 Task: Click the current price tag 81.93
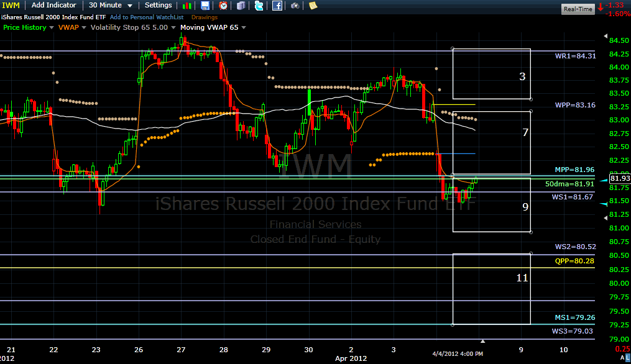click(x=620, y=178)
